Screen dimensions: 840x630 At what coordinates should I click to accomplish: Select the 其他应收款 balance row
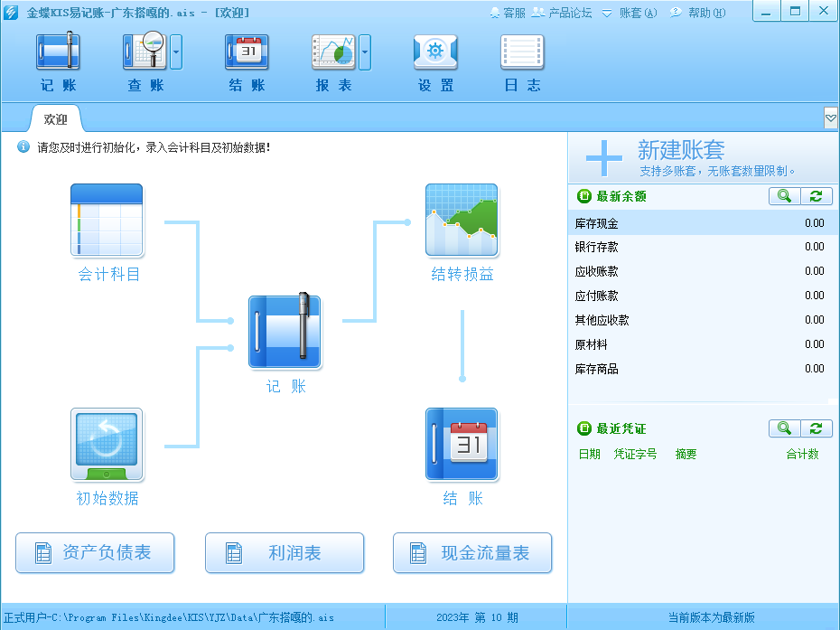tap(703, 320)
